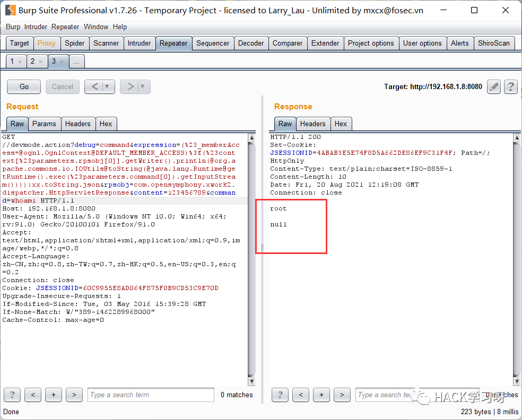Close Repeater tab 2 with its x
522x420 pixels.
[41, 62]
